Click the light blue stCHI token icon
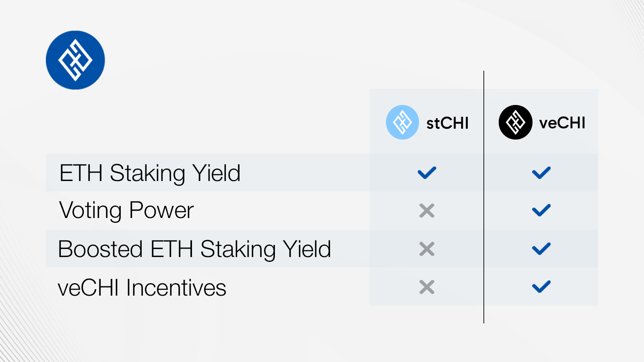Viewport: 644px width, 362px height. pyautogui.click(x=402, y=122)
